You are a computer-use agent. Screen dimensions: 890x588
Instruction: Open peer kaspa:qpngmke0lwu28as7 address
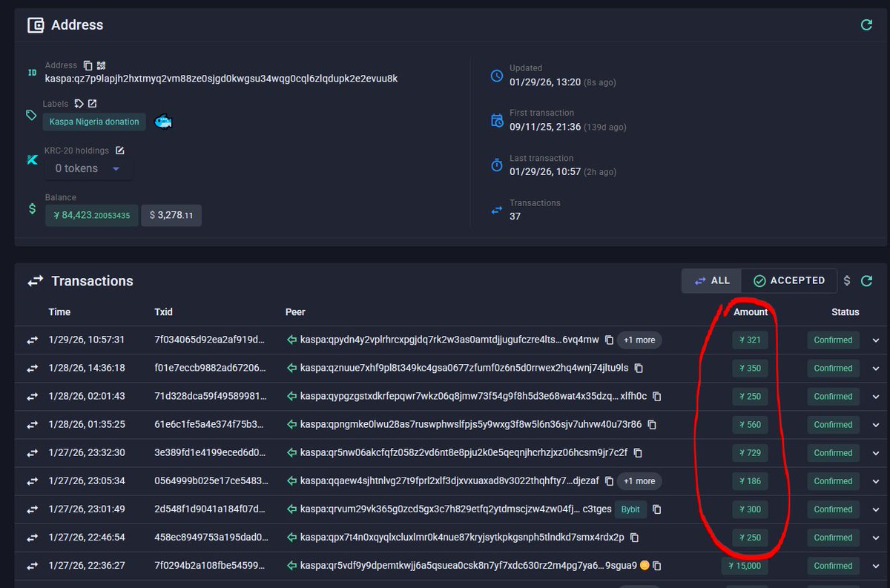[x=471, y=425]
